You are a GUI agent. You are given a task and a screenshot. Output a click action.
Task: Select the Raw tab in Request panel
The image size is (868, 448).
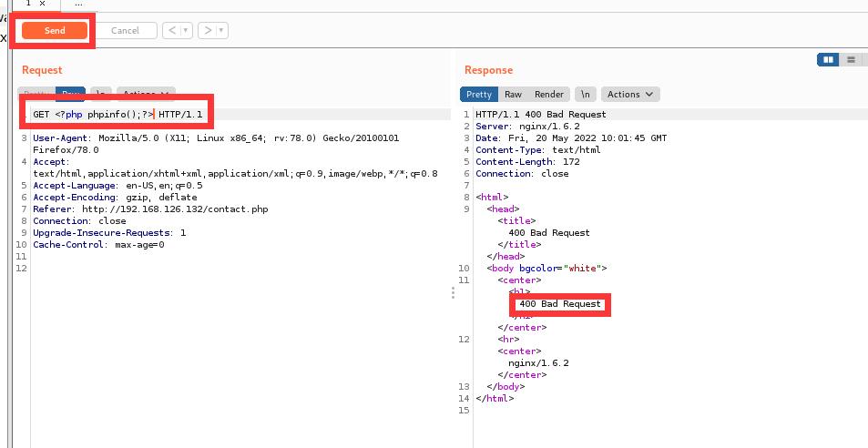[x=70, y=94]
